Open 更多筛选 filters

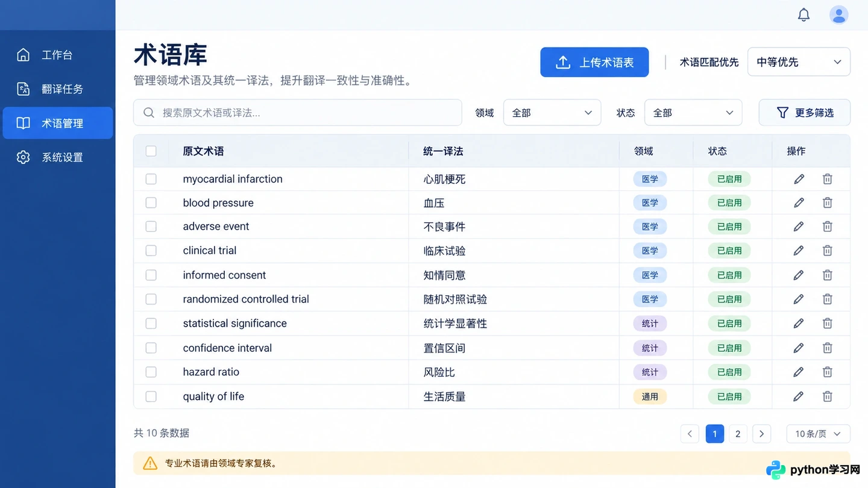[804, 113]
